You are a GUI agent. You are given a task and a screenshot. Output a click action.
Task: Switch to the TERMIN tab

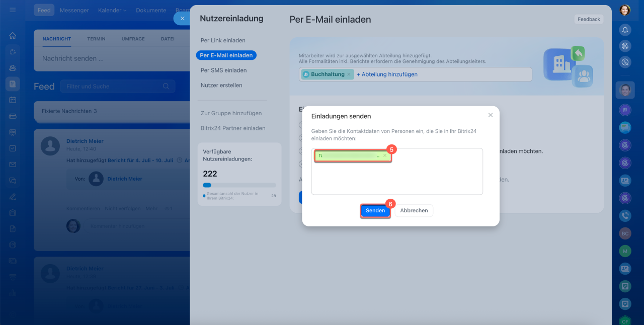coord(96,39)
